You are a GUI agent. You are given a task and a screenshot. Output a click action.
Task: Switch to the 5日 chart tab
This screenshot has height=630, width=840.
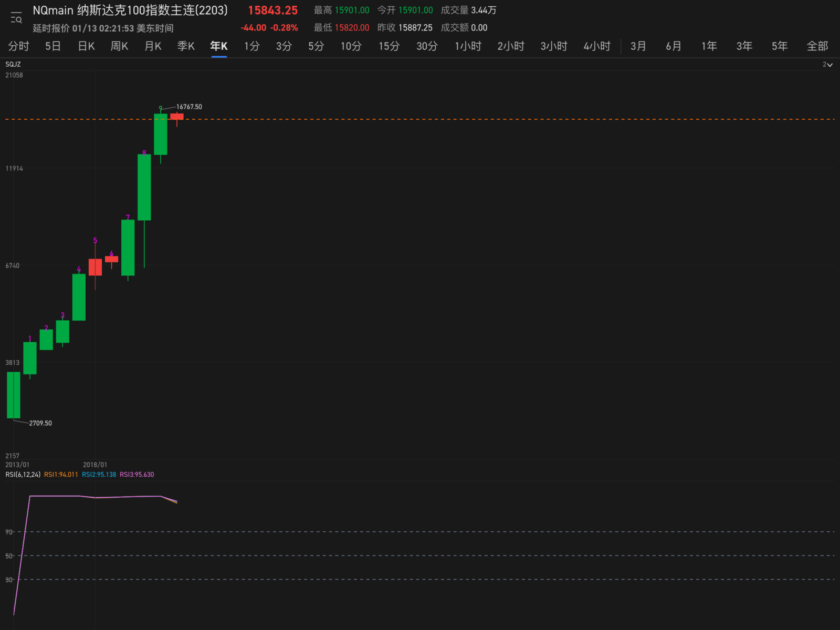coord(53,46)
